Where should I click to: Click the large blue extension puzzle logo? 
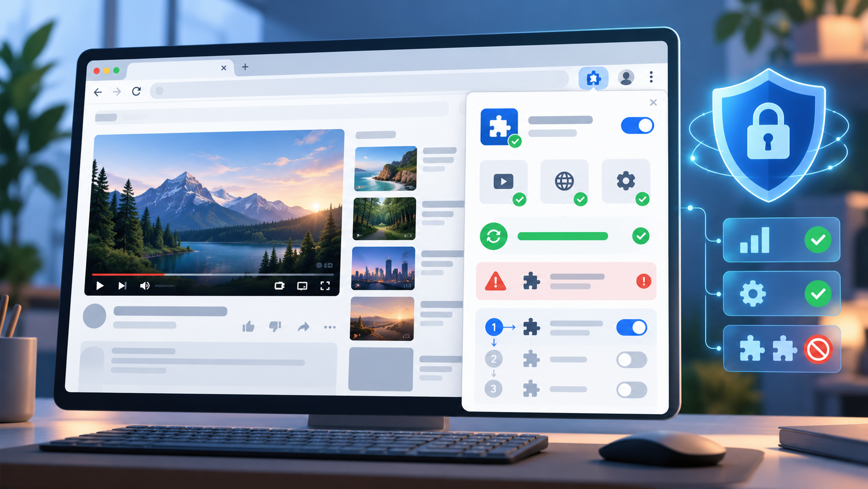click(x=499, y=126)
